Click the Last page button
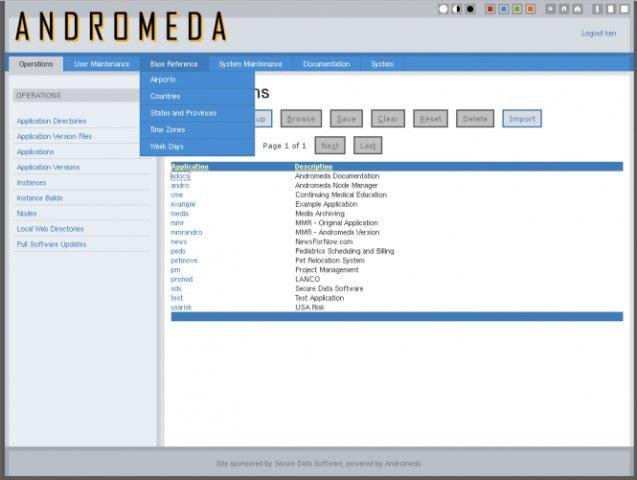637x480 pixels. [368, 145]
